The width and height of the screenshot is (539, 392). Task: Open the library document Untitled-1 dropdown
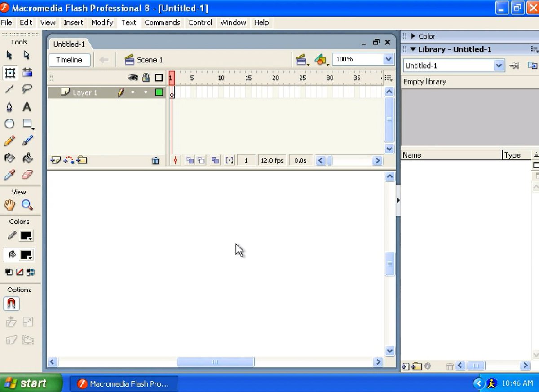tap(499, 66)
